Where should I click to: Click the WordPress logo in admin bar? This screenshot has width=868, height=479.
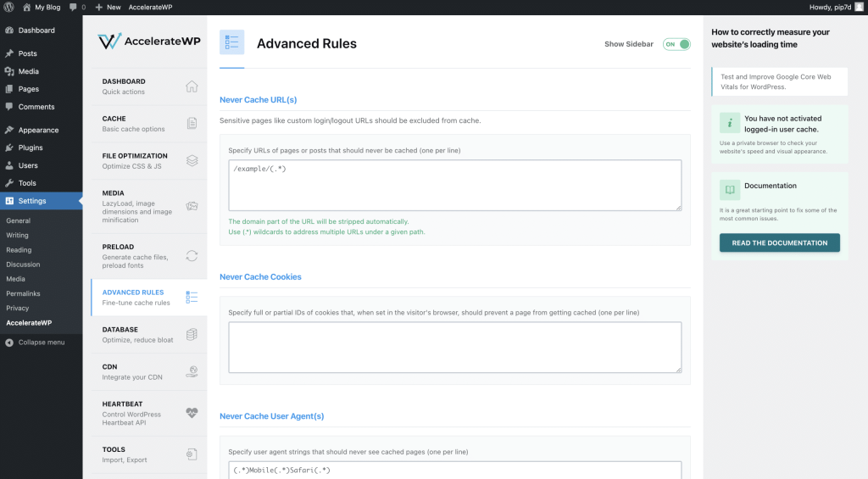pos(8,7)
